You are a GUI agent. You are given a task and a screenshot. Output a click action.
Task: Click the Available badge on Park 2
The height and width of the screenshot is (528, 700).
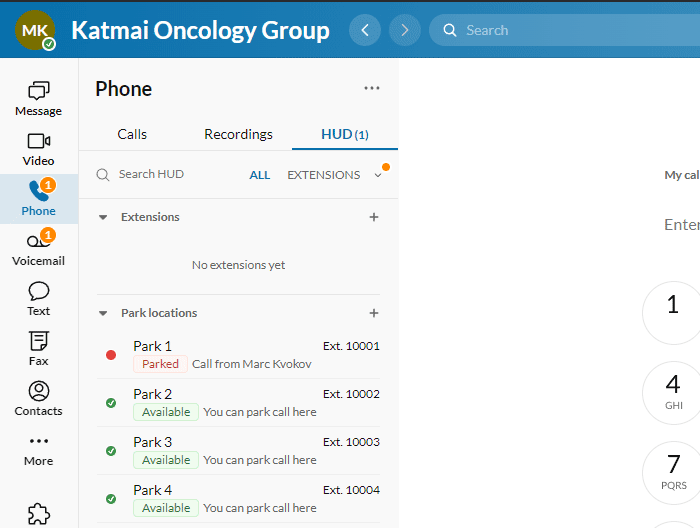click(166, 412)
